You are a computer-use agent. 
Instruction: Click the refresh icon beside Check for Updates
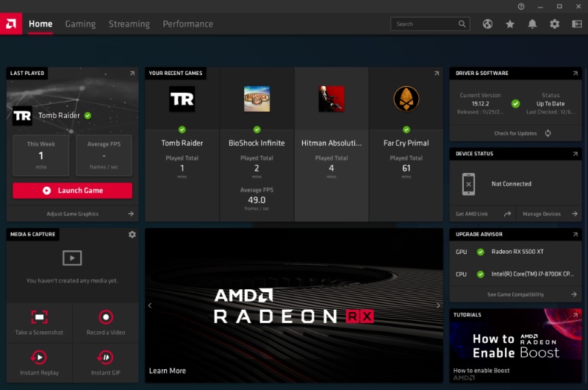click(x=548, y=133)
